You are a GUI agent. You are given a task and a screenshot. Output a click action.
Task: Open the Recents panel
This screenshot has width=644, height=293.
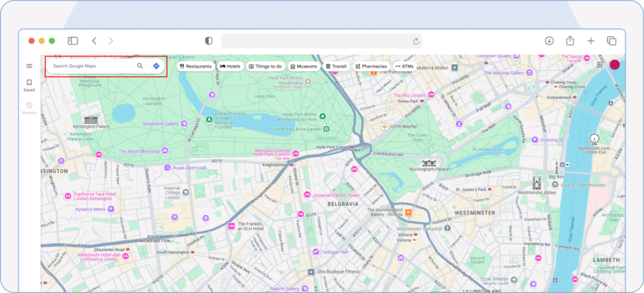(29, 108)
